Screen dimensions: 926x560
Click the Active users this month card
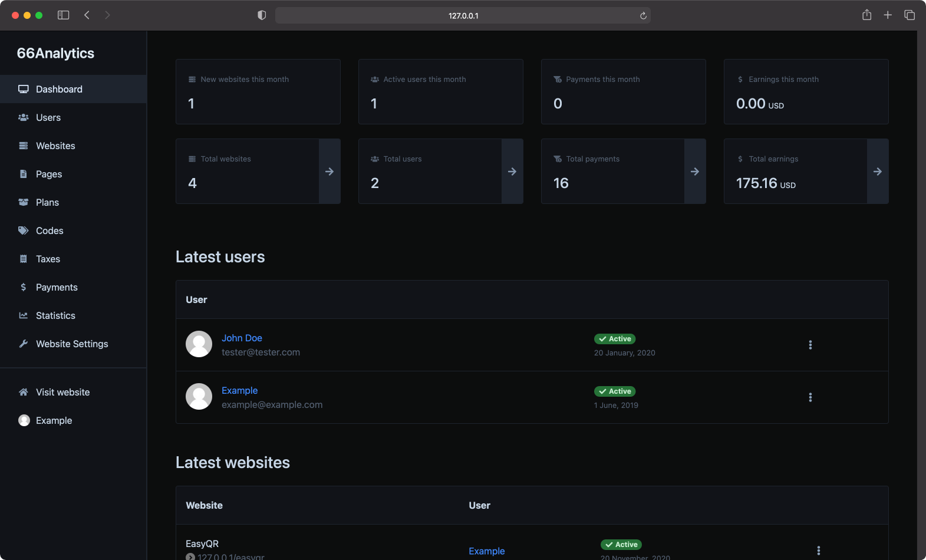441,91
